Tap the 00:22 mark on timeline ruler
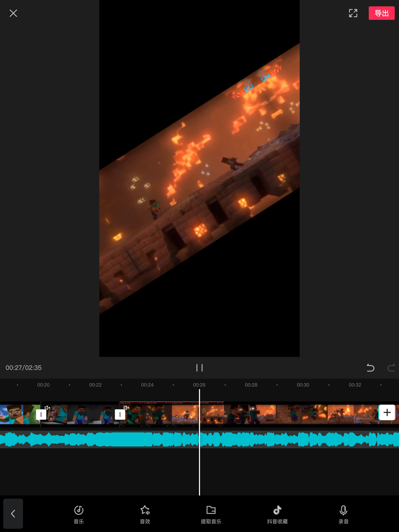Screen dimensions: 399x532 point(96,385)
